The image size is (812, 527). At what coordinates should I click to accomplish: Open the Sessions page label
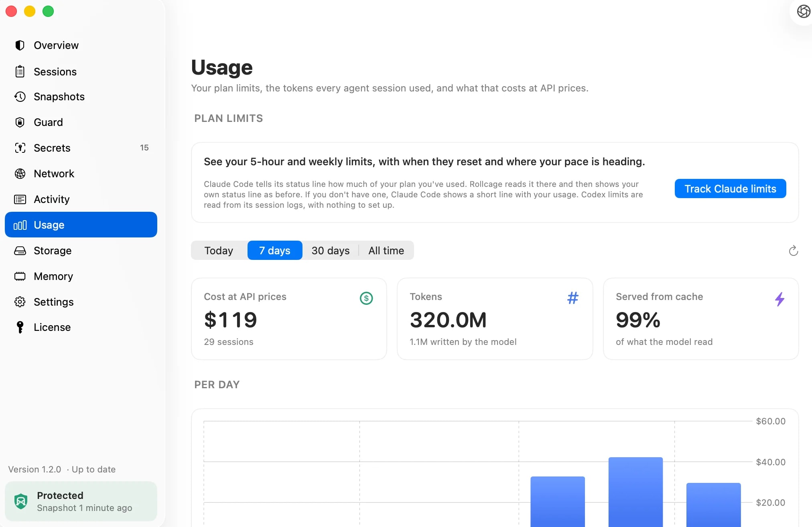point(55,71)
